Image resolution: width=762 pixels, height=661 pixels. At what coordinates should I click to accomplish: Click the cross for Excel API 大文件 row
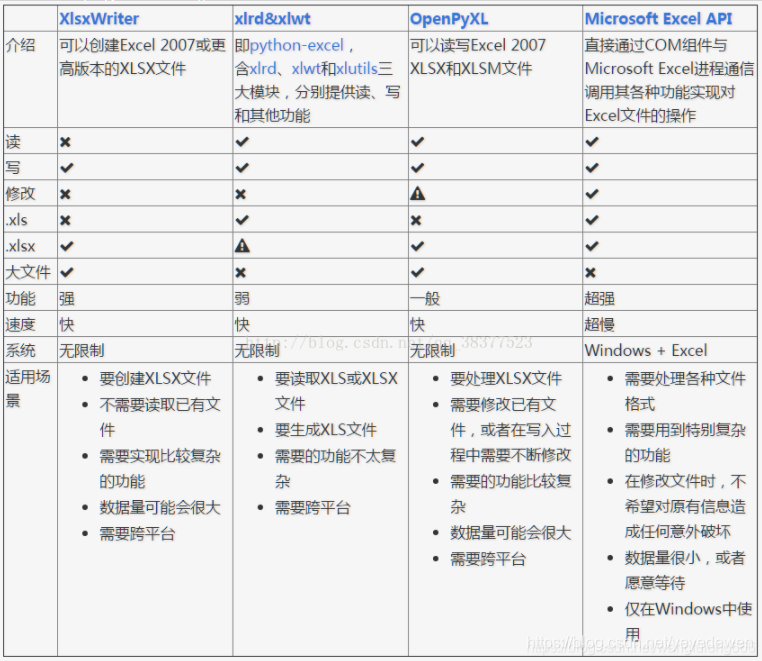(x=590, y=273)
